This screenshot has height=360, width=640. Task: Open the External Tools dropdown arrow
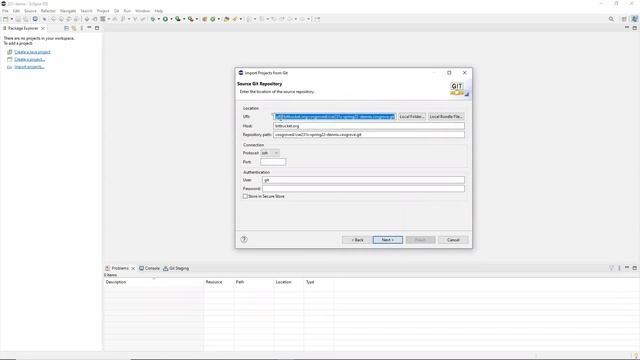(197, 19)
